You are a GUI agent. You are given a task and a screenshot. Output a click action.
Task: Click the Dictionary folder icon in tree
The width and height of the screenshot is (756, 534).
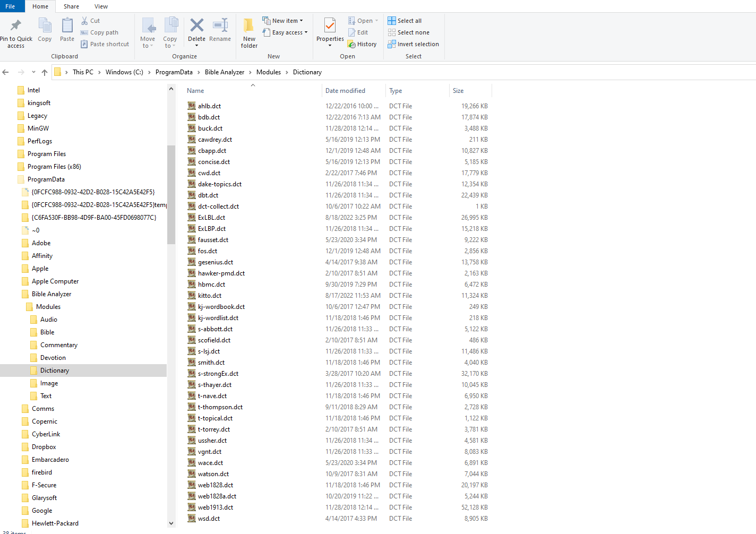pyautogui.click(x=33, y=371)
